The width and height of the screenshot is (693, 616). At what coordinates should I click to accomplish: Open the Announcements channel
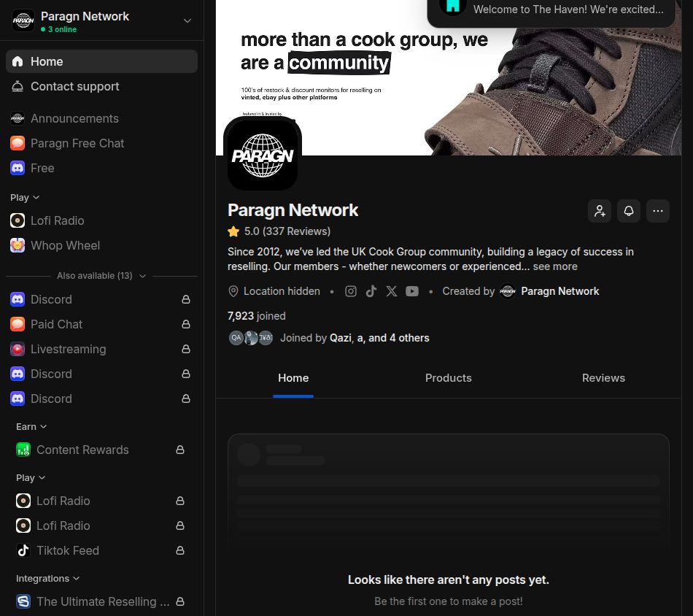[x=101, y=118]
